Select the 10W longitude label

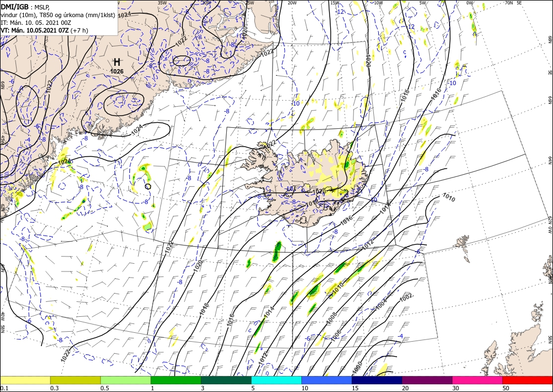[378, 2]
